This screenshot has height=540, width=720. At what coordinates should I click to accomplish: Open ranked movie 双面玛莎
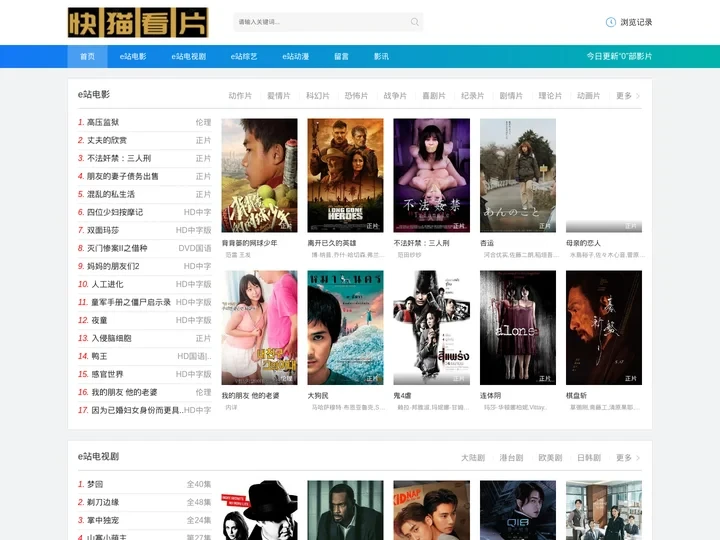coord(103,230)
